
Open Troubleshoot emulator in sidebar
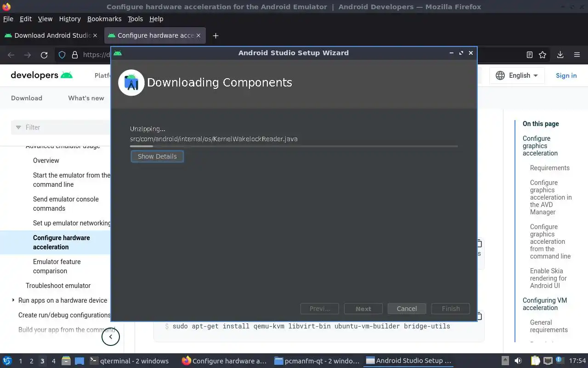click(x=58, y=286)
